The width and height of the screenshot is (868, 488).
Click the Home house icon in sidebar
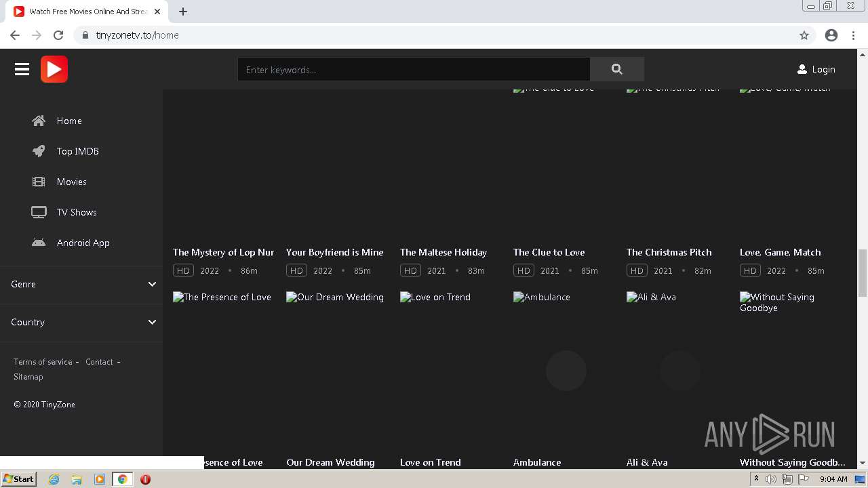[39, 121]
